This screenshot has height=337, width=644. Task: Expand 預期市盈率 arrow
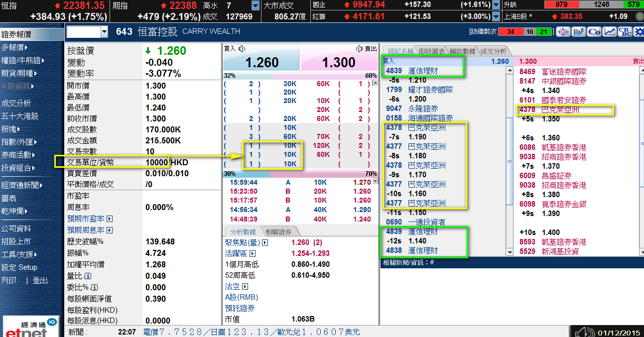coord(110,219)
